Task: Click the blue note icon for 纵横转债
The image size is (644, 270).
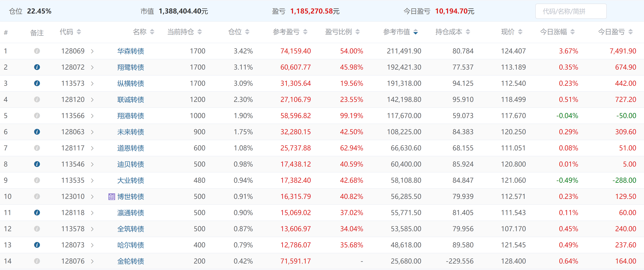Action: [37, 83]
